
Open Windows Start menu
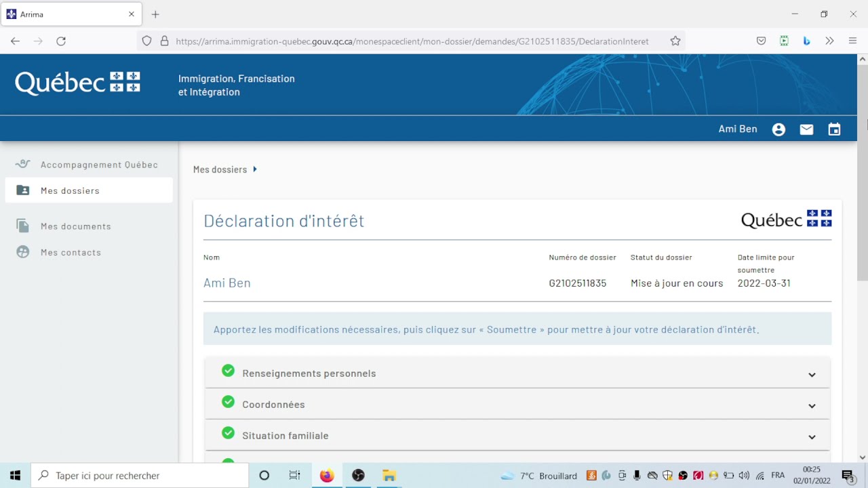click(15, 475)
